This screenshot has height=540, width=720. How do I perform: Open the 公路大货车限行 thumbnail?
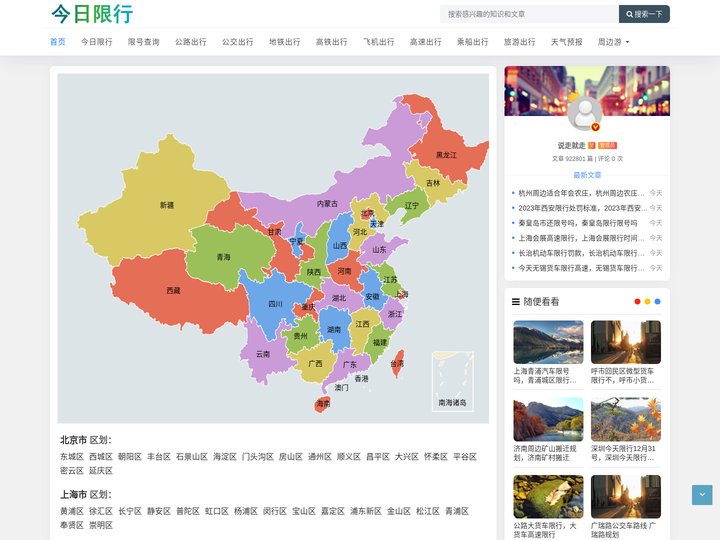tap(548, 497)
